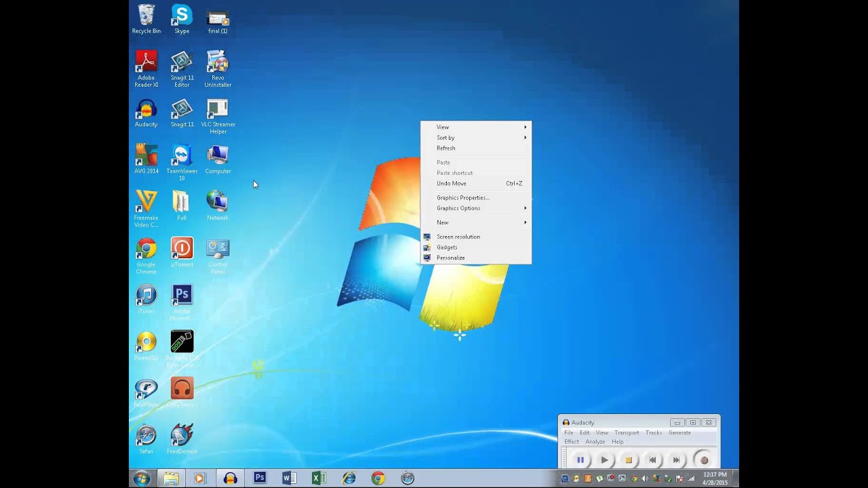The width and height of the screenshot is (868, 488).
Task: Open the Recycle Bin
Action: 146,15
